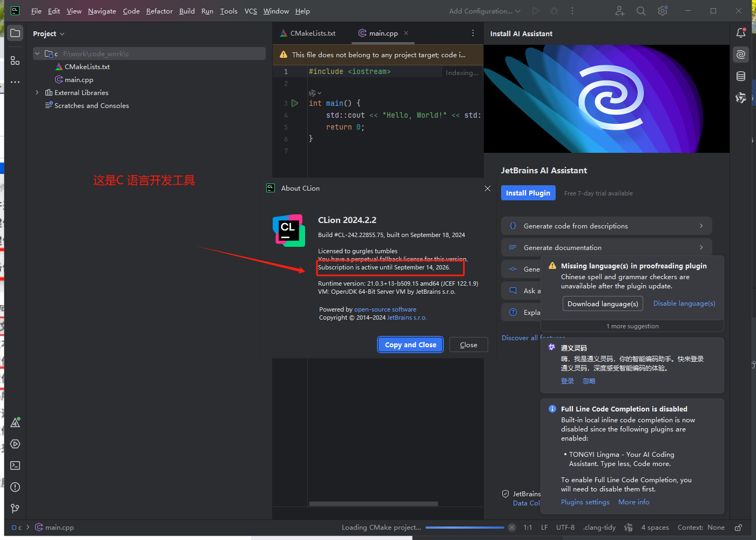
Task: Click the Debug bug icon in toolbar
Action: (553, 11)
